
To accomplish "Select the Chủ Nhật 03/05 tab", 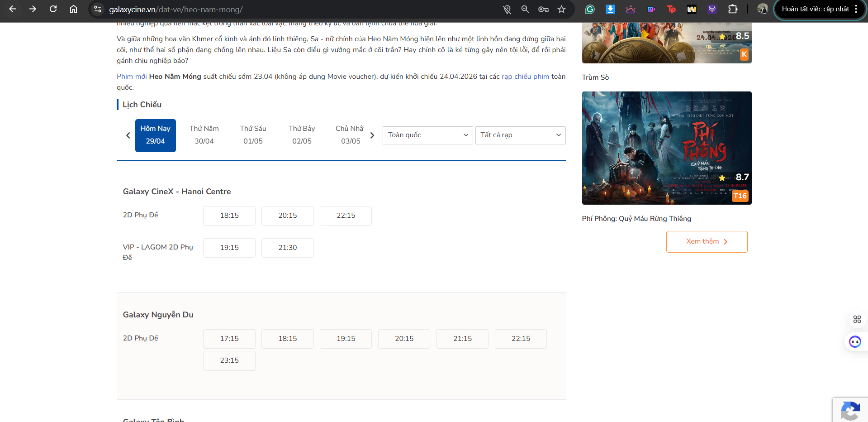I will point(350,135).
